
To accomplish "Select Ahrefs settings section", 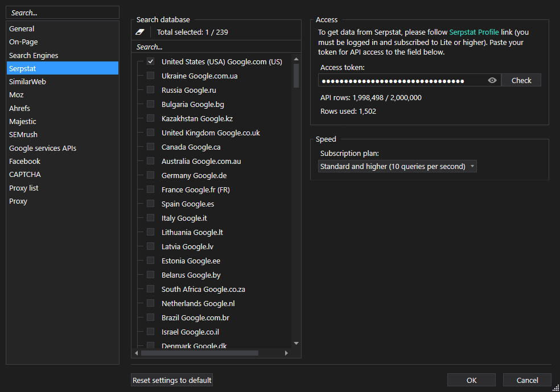I will click(x=63, y=108).
